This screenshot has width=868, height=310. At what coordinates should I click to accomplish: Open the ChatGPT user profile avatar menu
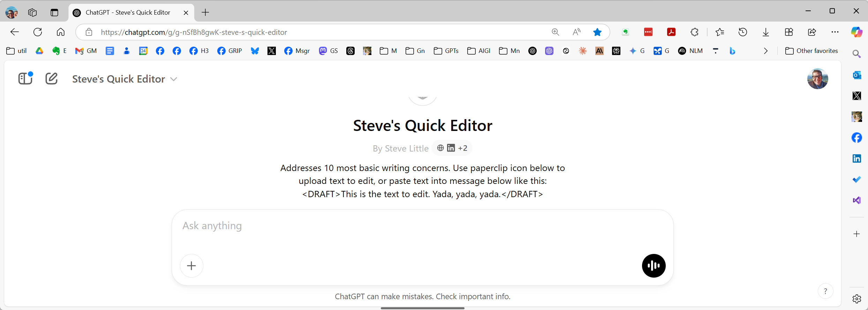pyautogui.click(x=817, y=79)
